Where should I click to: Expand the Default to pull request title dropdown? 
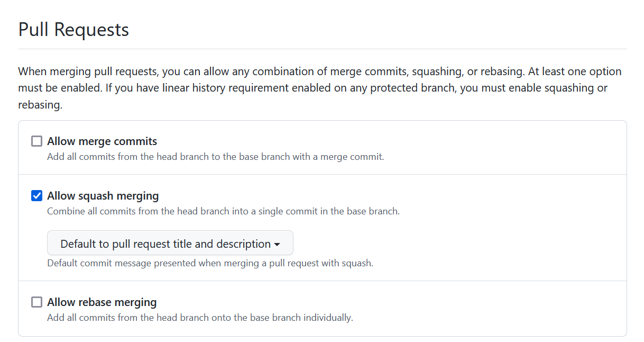pos(170,242)
